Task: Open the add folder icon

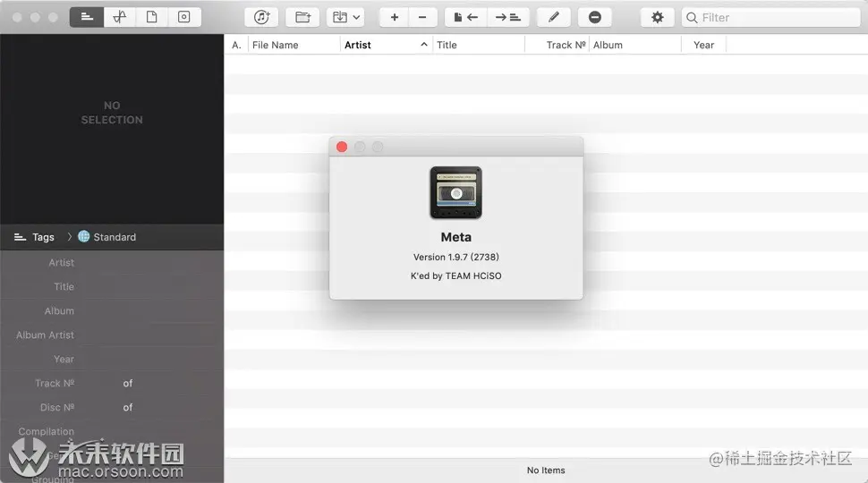Action: (x=302, y=17)
